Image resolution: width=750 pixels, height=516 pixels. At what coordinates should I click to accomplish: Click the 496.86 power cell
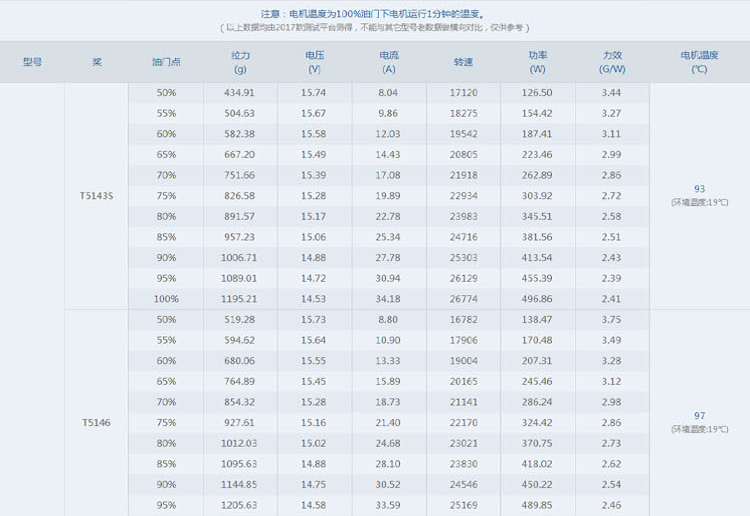(537, 298)
